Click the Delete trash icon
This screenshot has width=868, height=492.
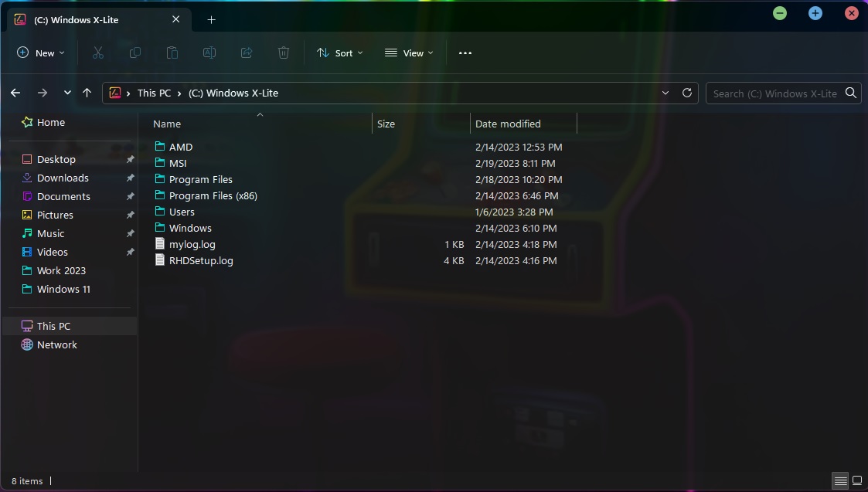pyautogui.click(x=284, y=53)
